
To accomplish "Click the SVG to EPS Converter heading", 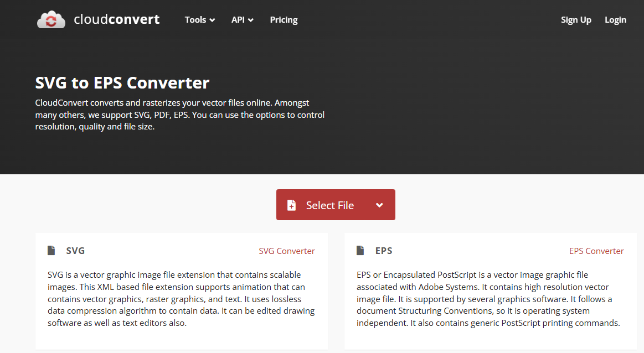I will pyautogui.click(x=122, y=82).
